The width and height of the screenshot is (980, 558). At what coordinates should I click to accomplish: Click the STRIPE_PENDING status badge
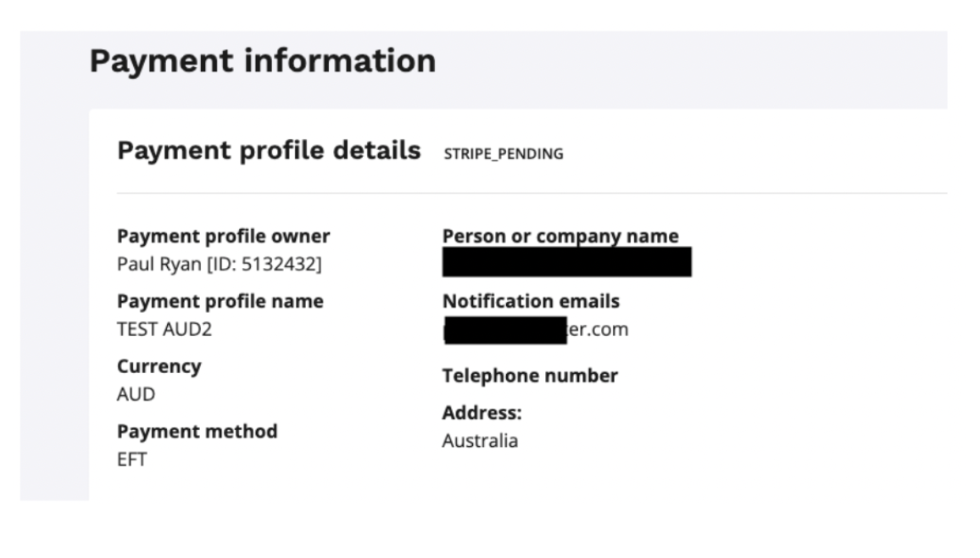pos(504,153)
